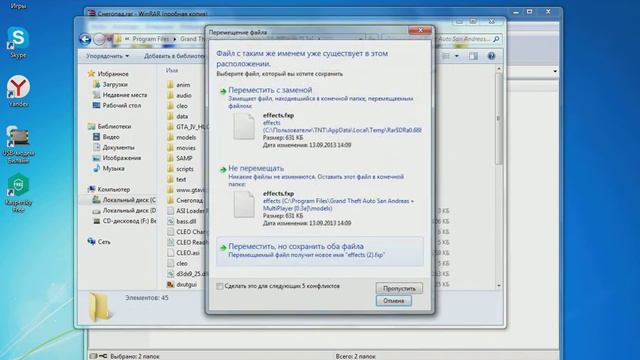Viewport: 640px width, 360px height.
Task: Open the Skype desktop shortcut
Action: (x=18, y=43)
